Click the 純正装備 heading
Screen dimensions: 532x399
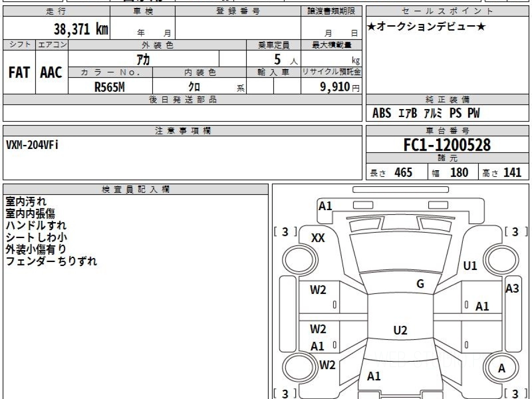pyautogui.click(x=448, y=100)
